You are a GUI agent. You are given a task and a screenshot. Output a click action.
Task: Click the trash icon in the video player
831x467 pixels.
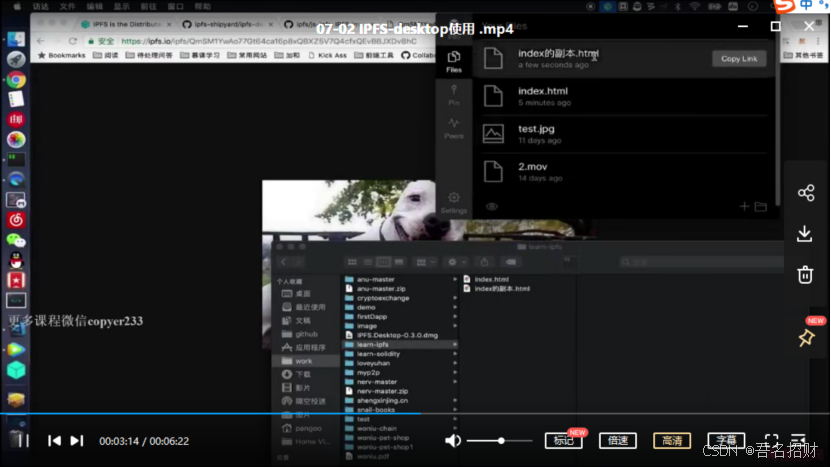point(805,275)
